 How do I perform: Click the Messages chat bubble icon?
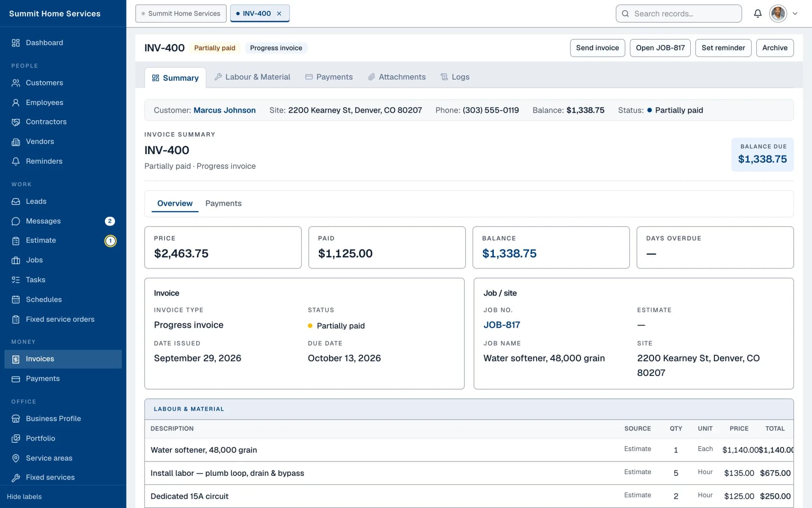click(x=16, y=221)
